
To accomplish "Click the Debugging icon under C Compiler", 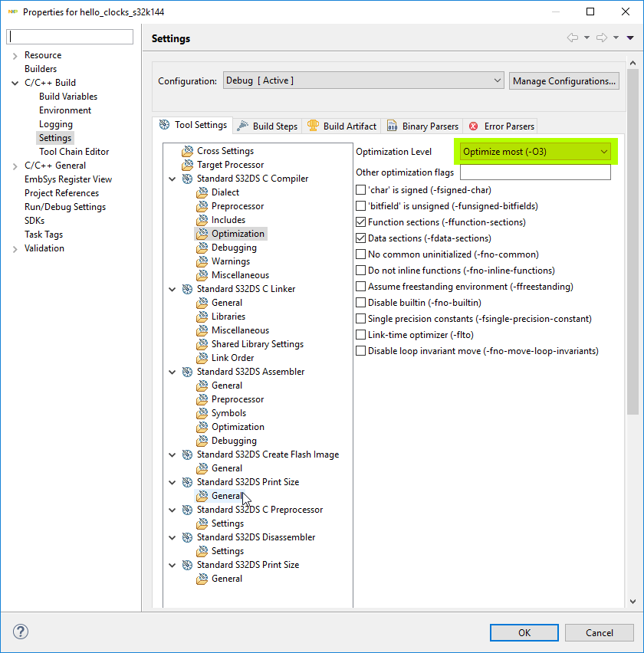I will (202, 248).
